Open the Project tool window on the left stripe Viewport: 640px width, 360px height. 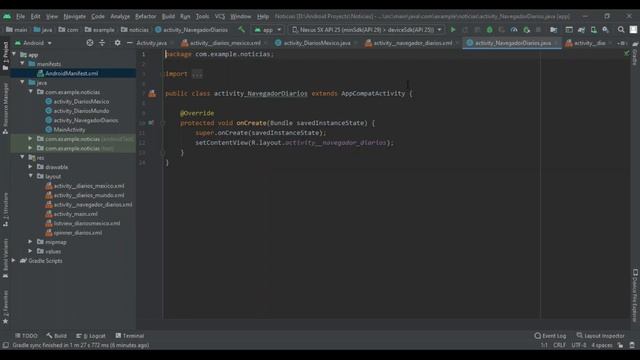pos(5,56)
